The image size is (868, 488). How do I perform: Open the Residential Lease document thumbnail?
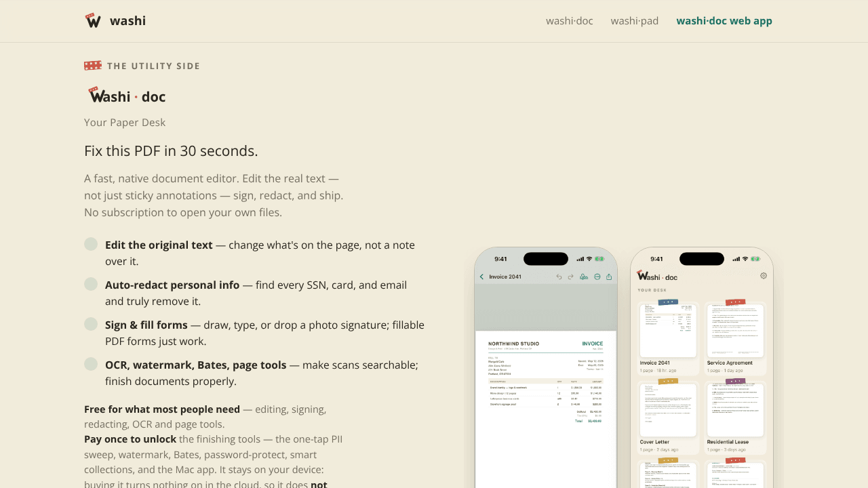tap(736, 409)
